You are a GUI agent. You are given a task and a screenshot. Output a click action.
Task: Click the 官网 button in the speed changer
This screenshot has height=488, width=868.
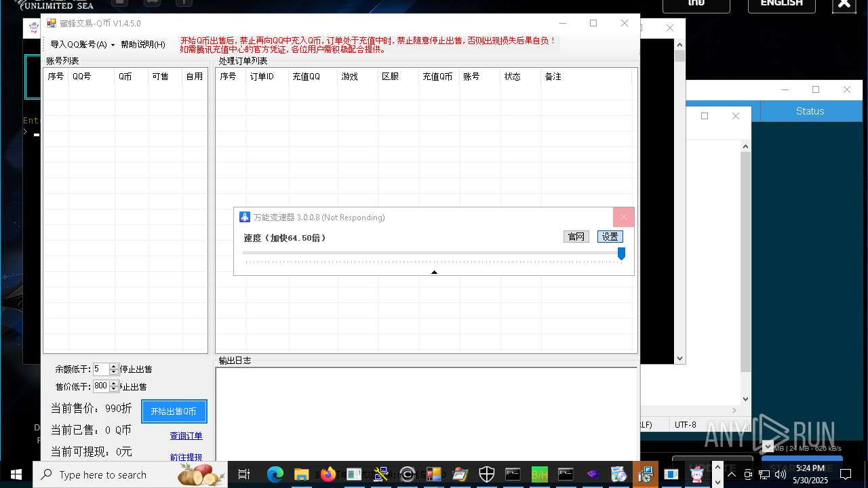pos(576,237)
